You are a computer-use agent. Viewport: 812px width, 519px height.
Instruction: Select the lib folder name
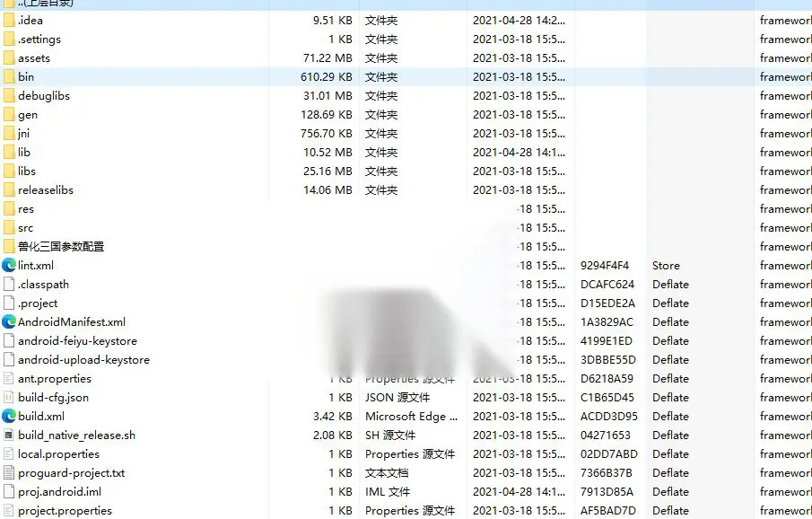pos(24,153)
